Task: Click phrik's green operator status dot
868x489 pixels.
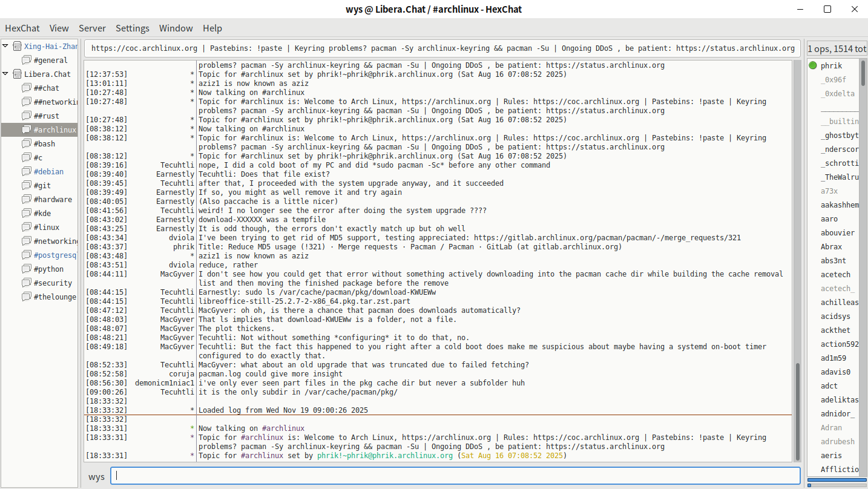Action: [812, 65]
